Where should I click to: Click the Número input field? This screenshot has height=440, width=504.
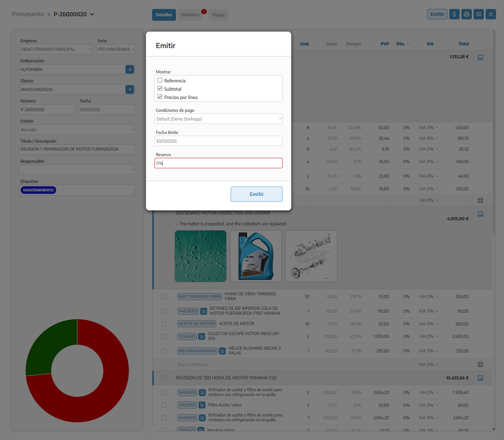tap(47, 109)
